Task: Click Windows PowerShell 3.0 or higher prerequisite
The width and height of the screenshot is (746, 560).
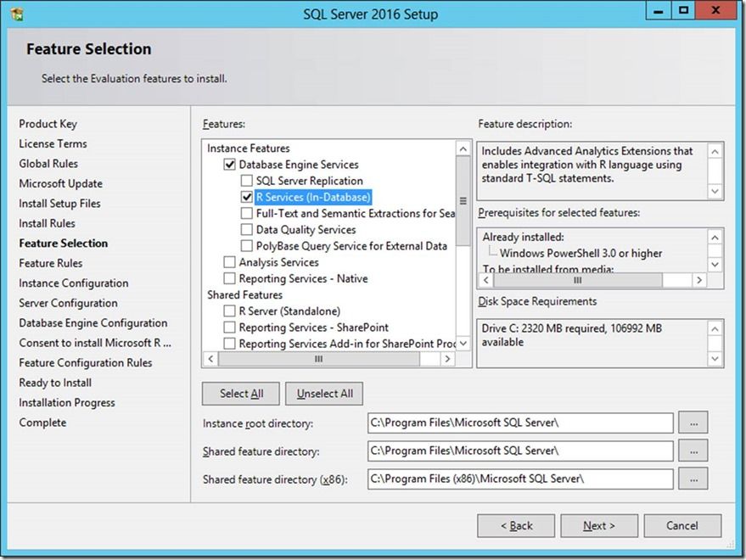Action: pos(581,253)
